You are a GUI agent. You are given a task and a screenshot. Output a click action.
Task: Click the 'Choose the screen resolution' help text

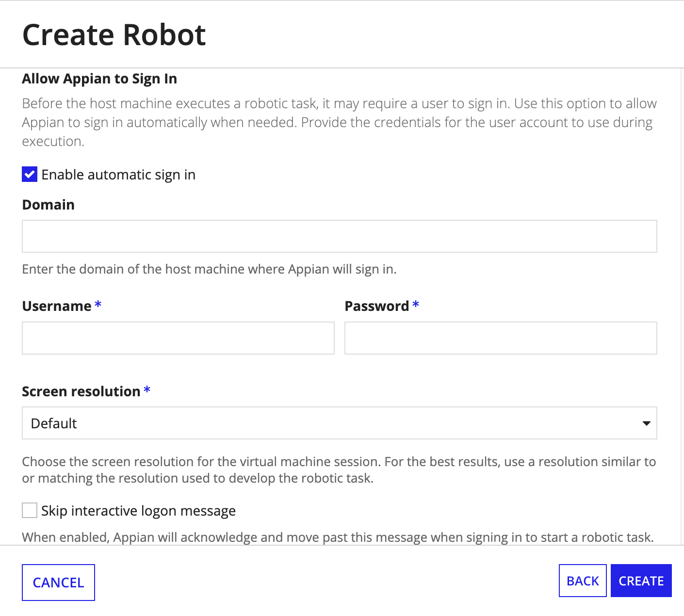(339, 470)
